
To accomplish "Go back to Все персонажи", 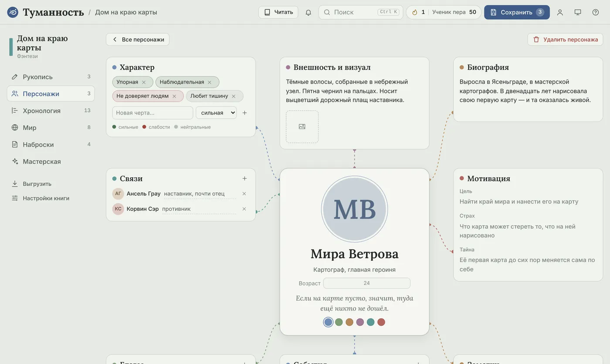I will 138,39.
